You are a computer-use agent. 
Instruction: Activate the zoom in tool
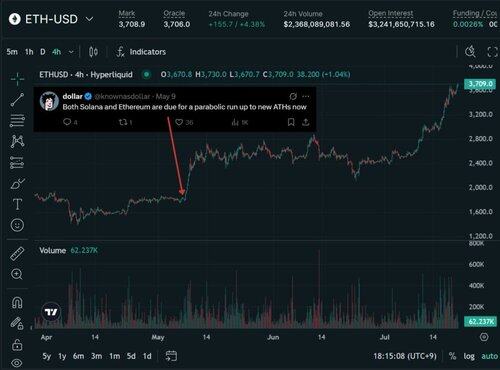click(x=17, y=274)
